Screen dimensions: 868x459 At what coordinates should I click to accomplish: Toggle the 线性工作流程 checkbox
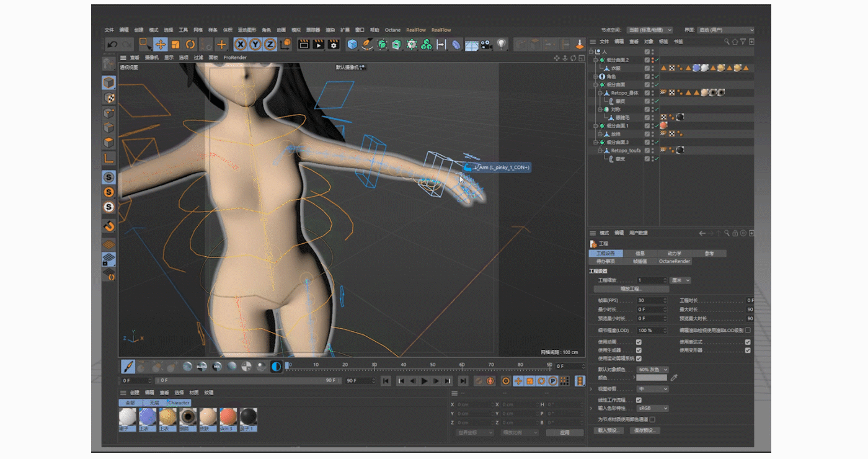(639, 400)
